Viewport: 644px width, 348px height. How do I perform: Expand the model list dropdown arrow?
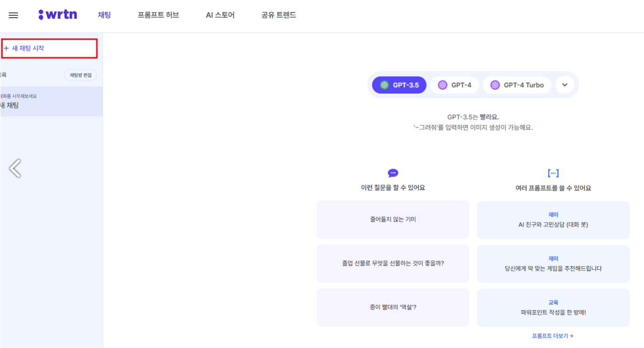pos(565,85)
